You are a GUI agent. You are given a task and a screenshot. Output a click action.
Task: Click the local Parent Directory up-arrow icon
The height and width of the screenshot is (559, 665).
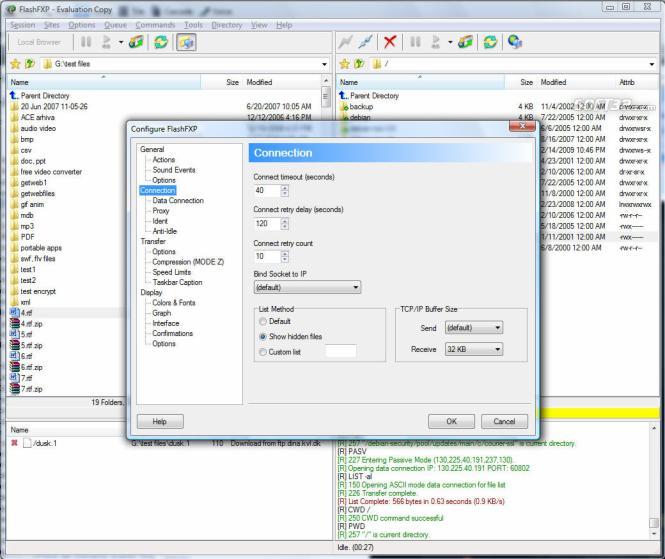pos(14,95)
